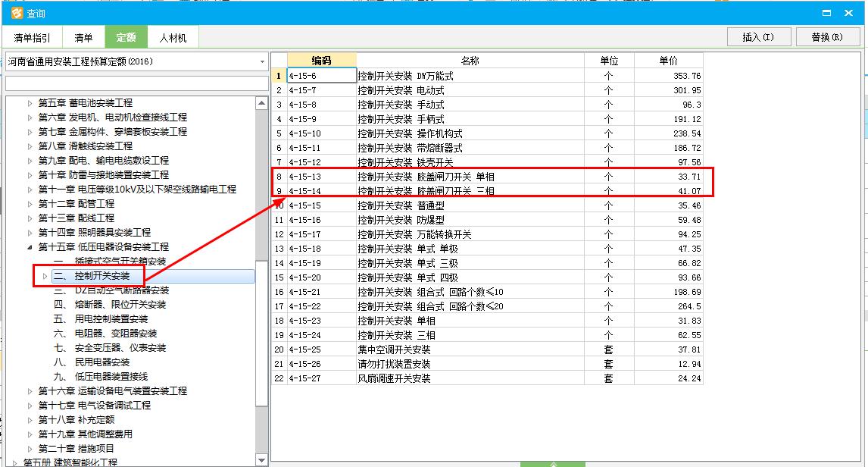Select row 风扇调速开关安装
The image size is (868, 467).
tap(487, 378)
